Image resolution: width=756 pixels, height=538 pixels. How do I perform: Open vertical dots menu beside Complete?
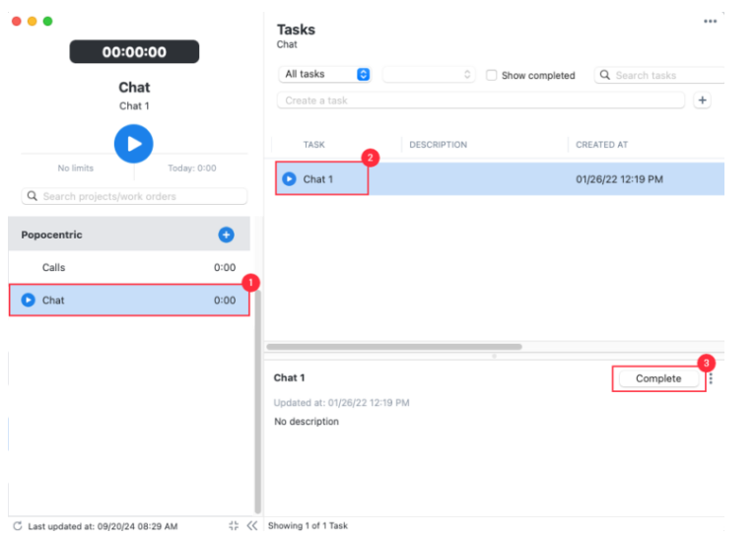pos(712,379)
